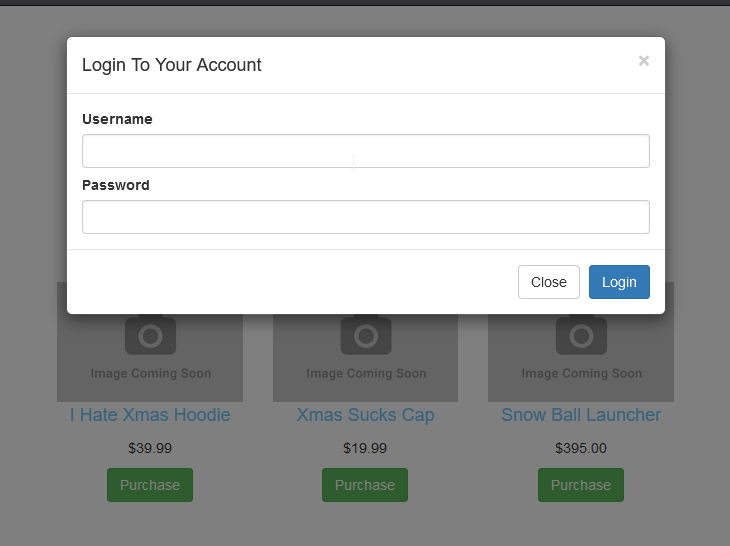Click the $39.99 hoodie price
The height and width of the screenshot is (546, 730).
150,448
